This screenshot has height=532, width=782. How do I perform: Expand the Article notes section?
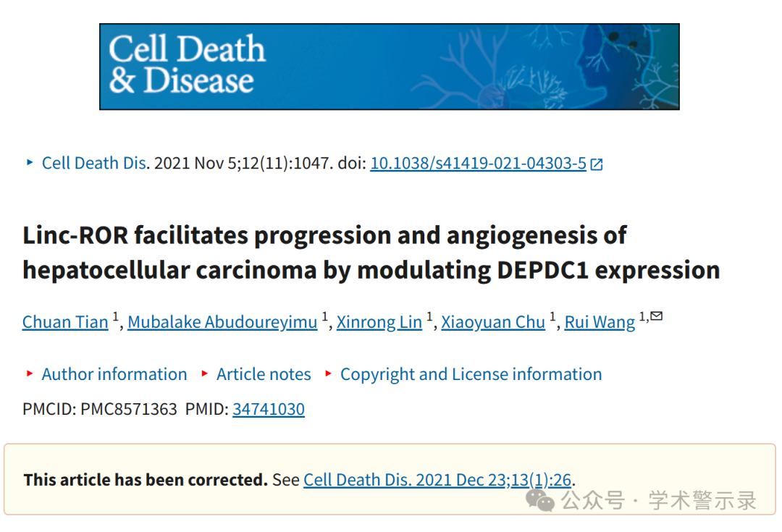point(264,374)
